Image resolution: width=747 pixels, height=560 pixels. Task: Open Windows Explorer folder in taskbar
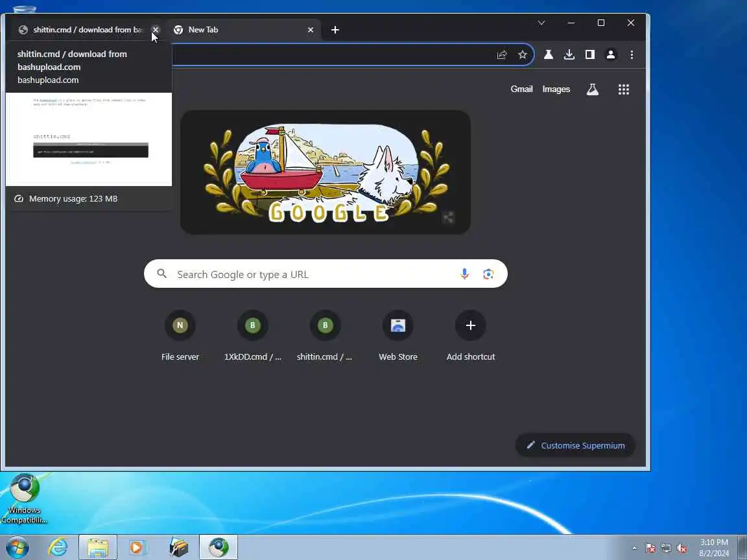tap(98, 547)
